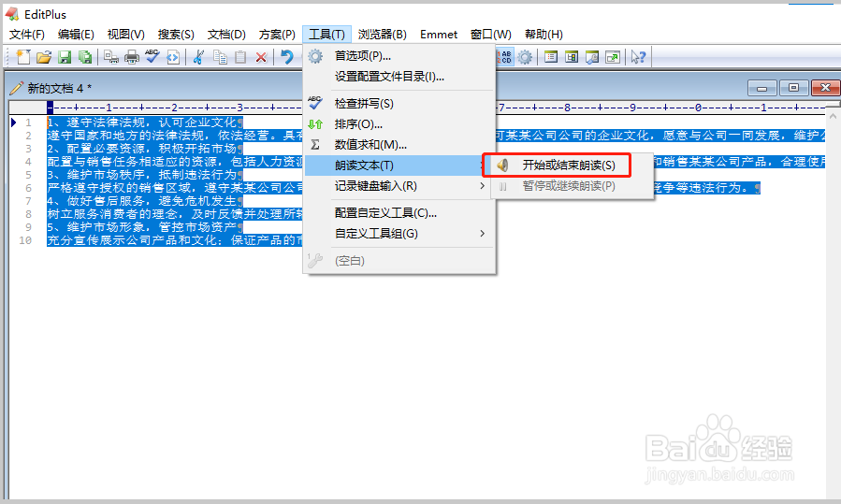
Task: Click the Open file folder icon
Action: pos(44,57)
